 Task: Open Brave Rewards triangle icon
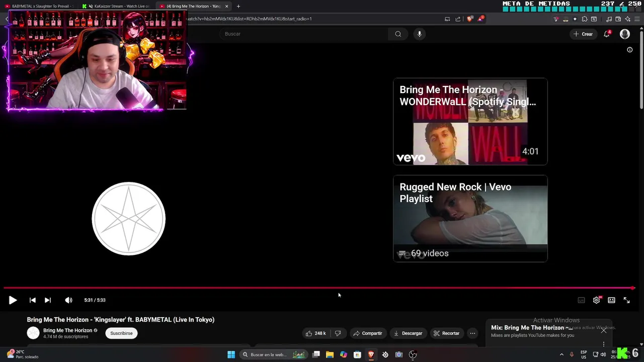481,19
